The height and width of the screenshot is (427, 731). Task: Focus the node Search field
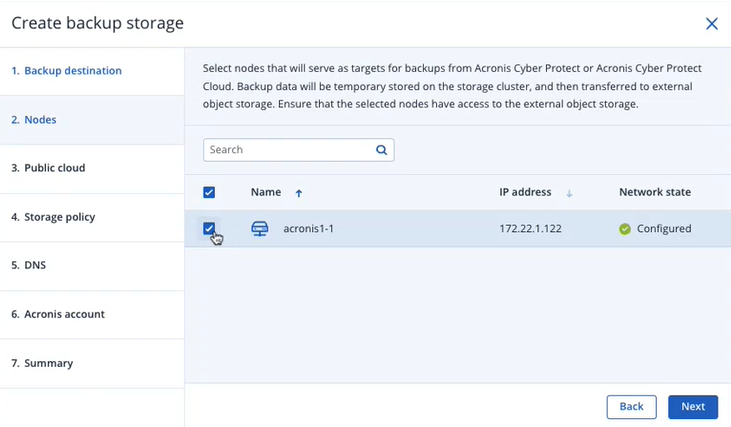[x=288, y=150]
